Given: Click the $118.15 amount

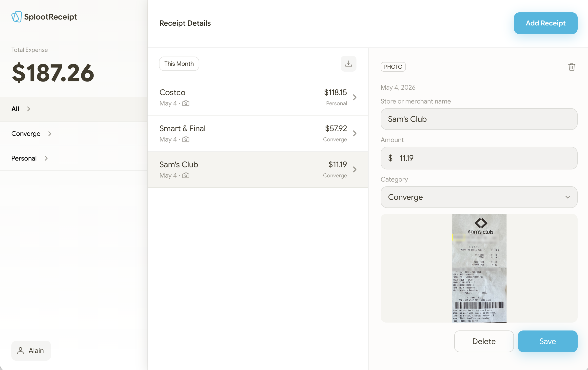Looking at the screenshot, I should 335,92.
